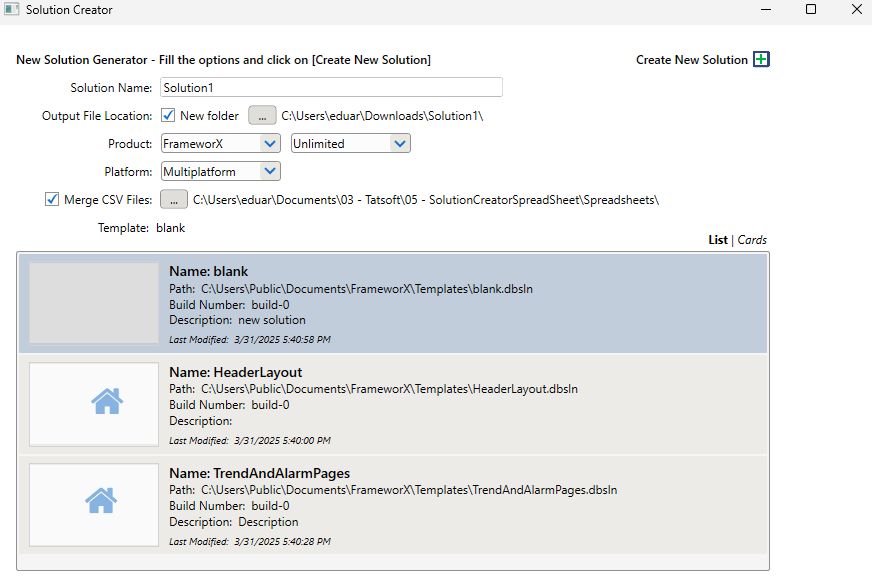Select the TrendAndAlarmPages template name
872x581 pixels.
(259, 473)
